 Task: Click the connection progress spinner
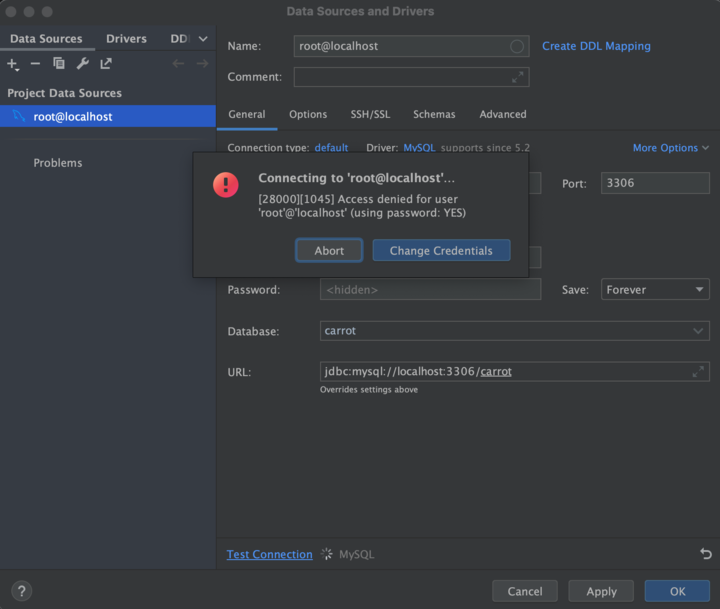[326, 554]
